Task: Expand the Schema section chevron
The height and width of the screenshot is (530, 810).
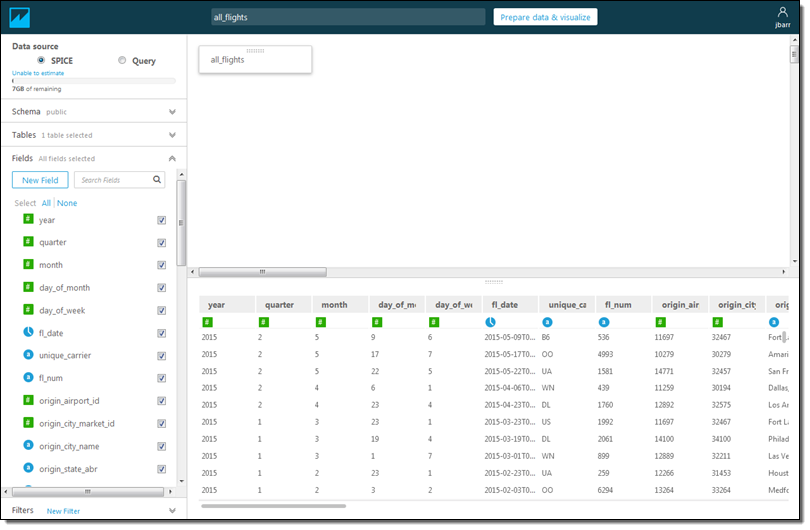Action: coord(172,112)
